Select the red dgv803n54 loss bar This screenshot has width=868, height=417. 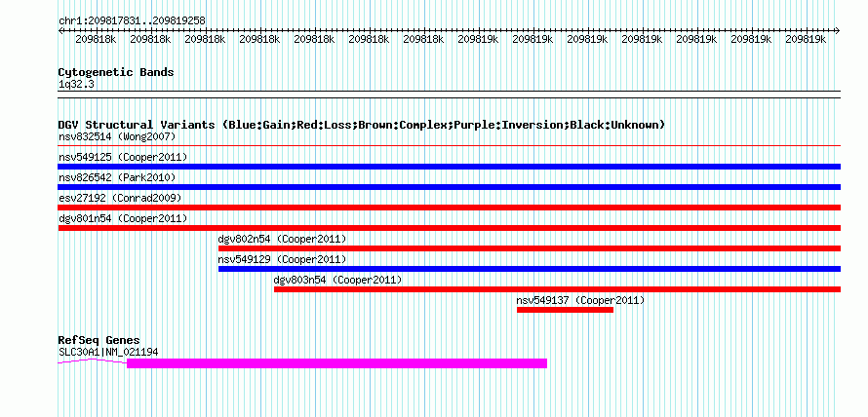(x=557, y=289)
